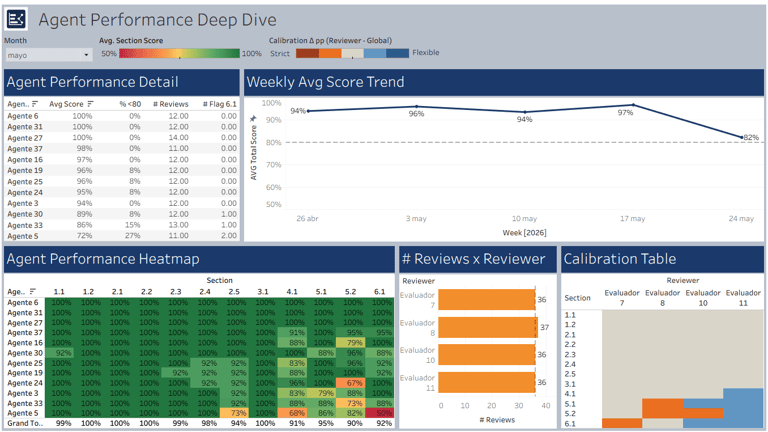Click orange Evaluador 10 cell at row 5.2

click(x=703, y=413)
